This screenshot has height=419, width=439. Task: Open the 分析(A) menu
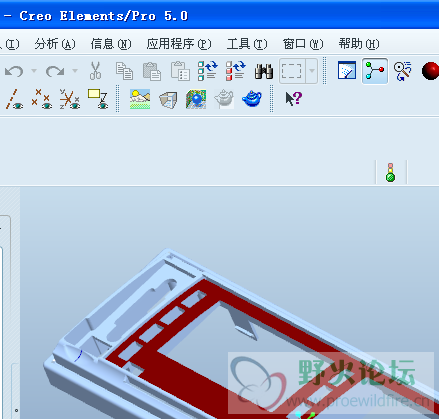coord(55,44)
